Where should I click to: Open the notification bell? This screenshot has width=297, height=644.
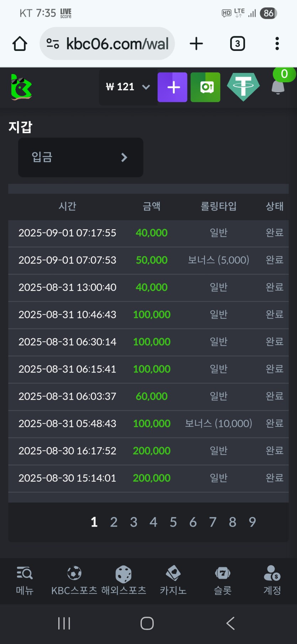tap(278, 87)
